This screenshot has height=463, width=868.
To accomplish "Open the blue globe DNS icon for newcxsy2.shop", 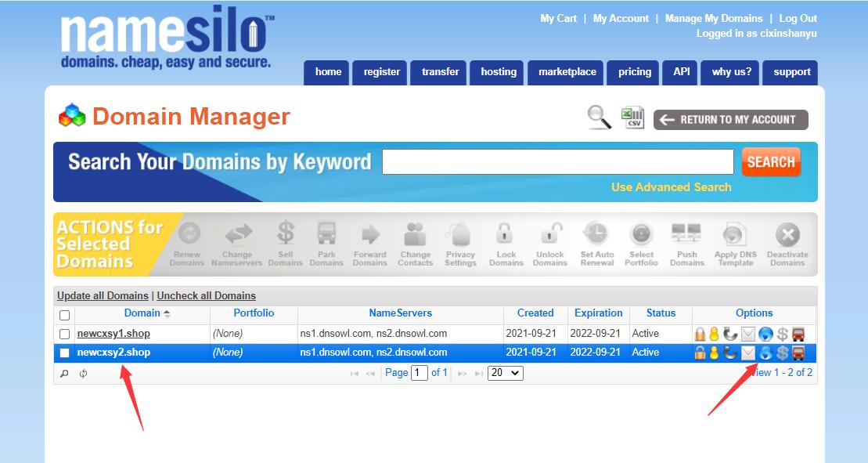I will coord(765,353).
